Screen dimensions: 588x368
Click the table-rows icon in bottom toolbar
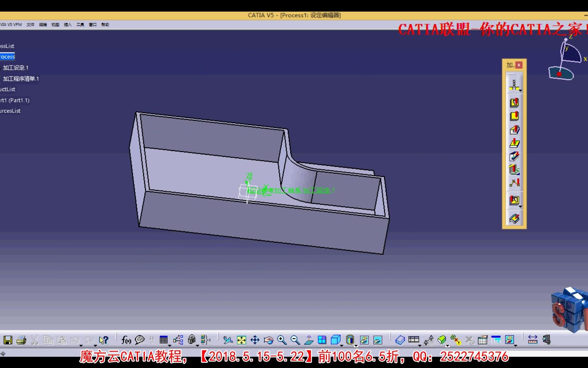(414, 339)
